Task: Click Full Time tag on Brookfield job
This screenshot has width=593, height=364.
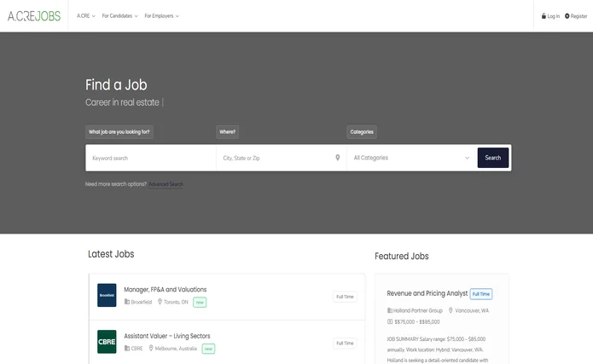Action: (345, 297)
